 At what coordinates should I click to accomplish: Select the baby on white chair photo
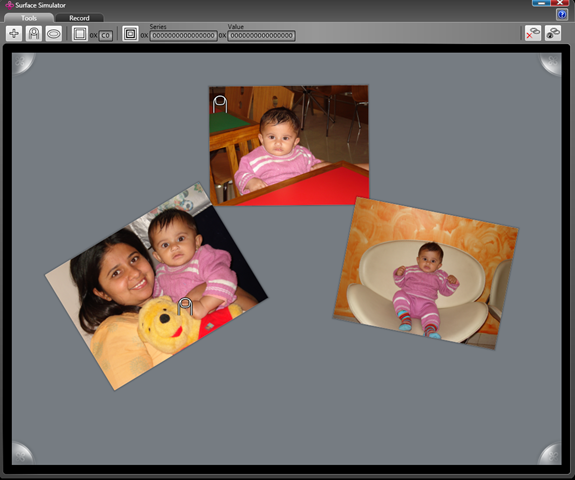pyautogui.click(x=425, y=273)
